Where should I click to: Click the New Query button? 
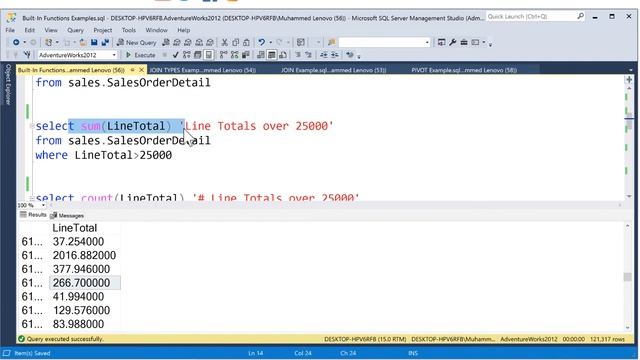(137, 42)
